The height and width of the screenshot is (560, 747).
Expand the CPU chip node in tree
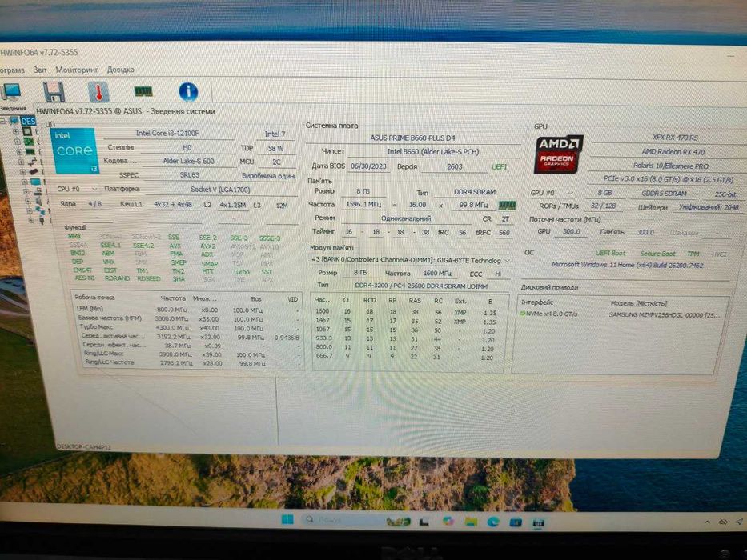[16, 131]
